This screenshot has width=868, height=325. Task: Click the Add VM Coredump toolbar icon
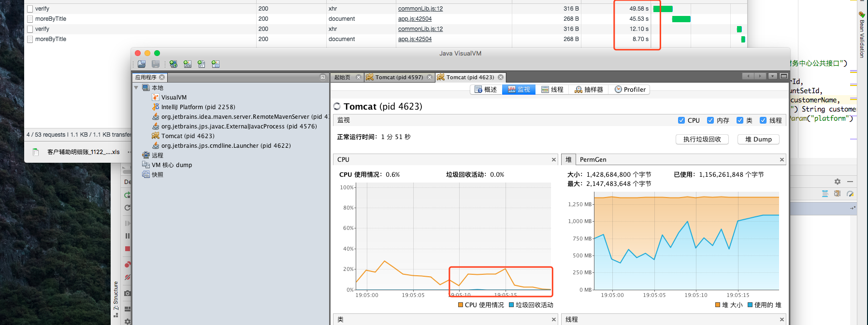pyautogui.click(x=202, y=64)
